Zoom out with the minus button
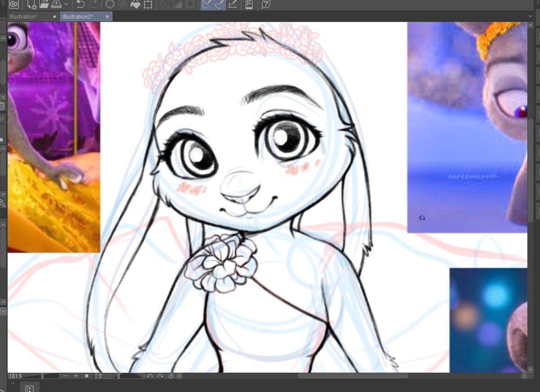Viewport: 540px width, 392px height. pos(66,376)
